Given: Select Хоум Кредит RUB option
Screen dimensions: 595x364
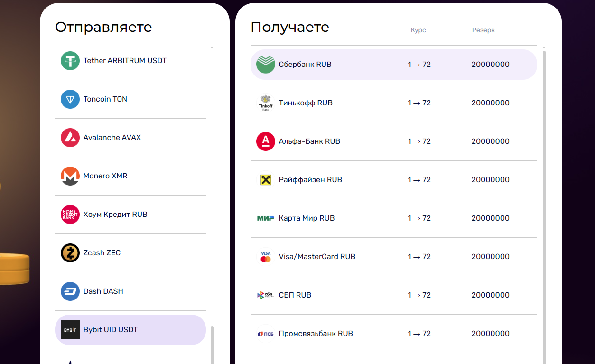Looking at the screenshot, I should point(130,215).
